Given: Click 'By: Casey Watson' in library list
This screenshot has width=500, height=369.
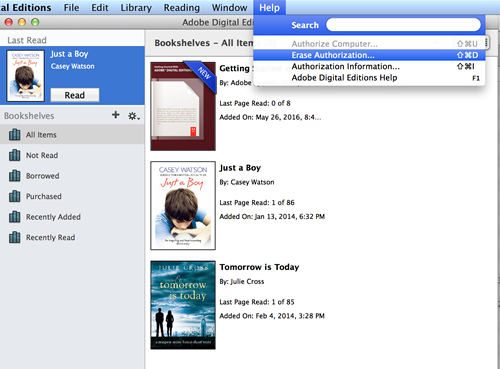Looking at the screenshot, I should point(247,182).
